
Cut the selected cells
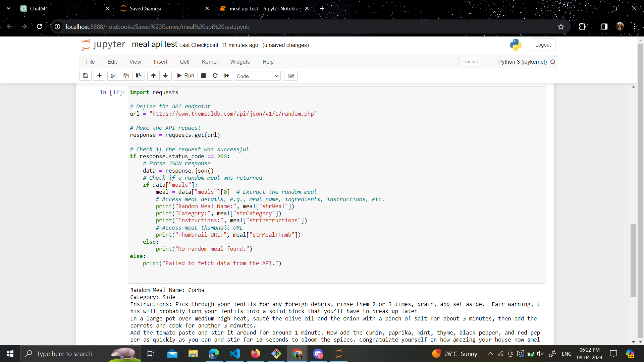113,76
